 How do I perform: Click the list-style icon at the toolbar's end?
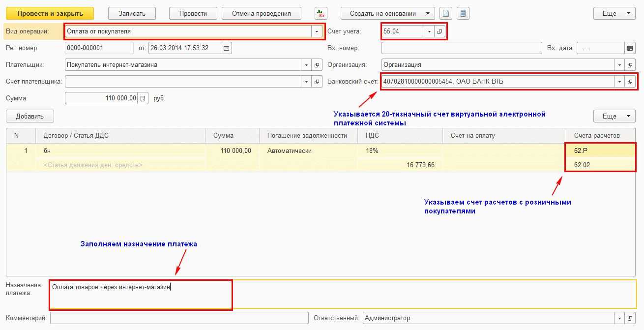pyautogui.click(x=463, y=13)
